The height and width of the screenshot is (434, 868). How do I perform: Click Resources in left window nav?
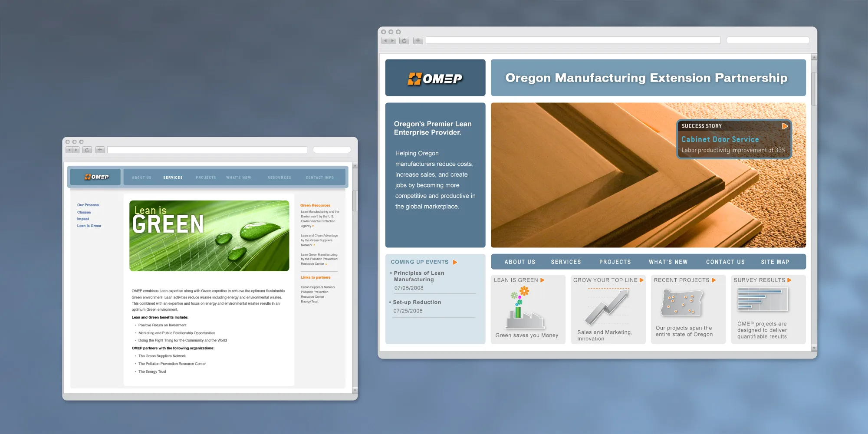[x=279, y=178]
